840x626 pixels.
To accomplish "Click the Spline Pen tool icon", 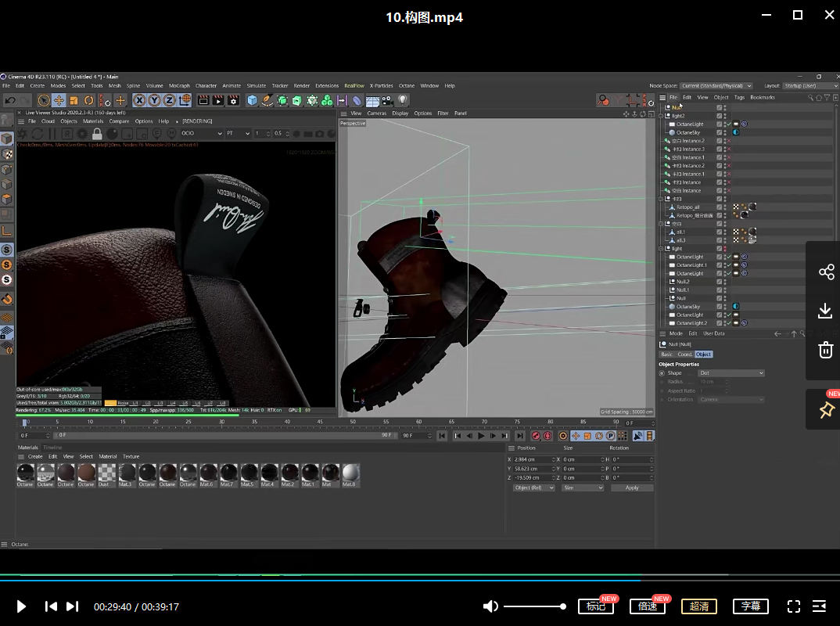I will click(267, 100).
